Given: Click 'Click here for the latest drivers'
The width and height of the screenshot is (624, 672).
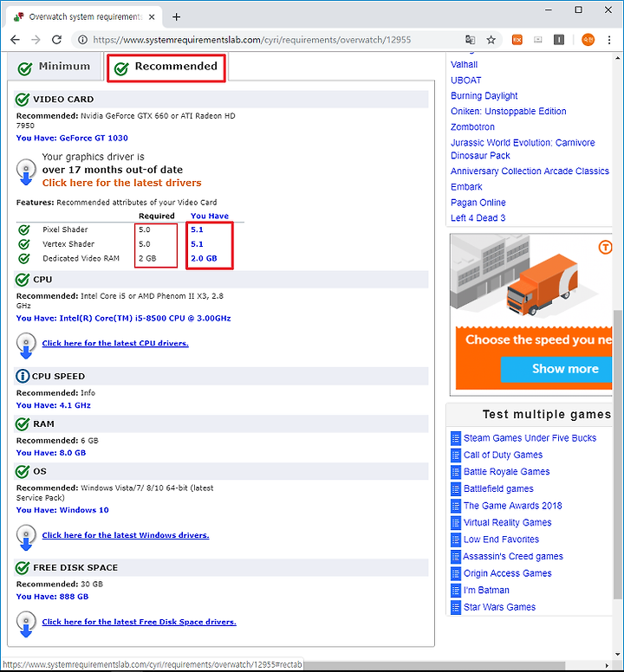Looking at the screenshot, I should tap(122, 183).
